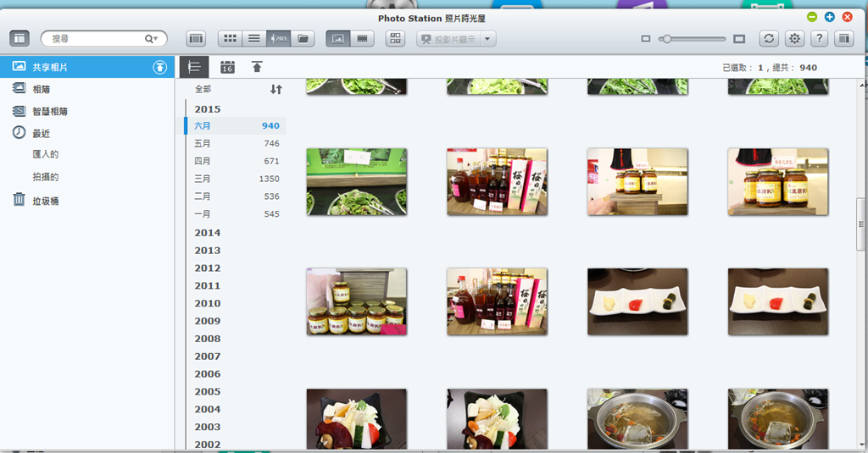The width and height of the screenshot is (868, 453).
Task: Click the large thumbnail size icon
Action: 739,39
